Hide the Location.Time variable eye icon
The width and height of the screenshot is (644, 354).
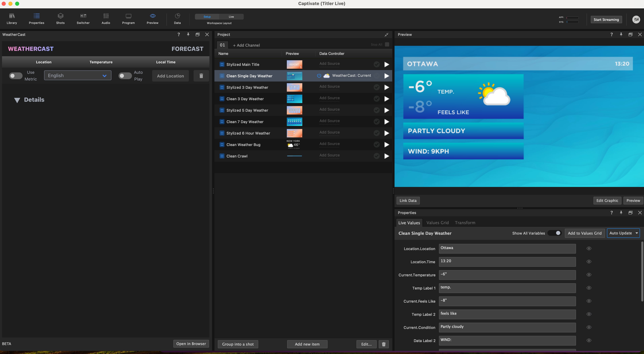coord(589,262)
